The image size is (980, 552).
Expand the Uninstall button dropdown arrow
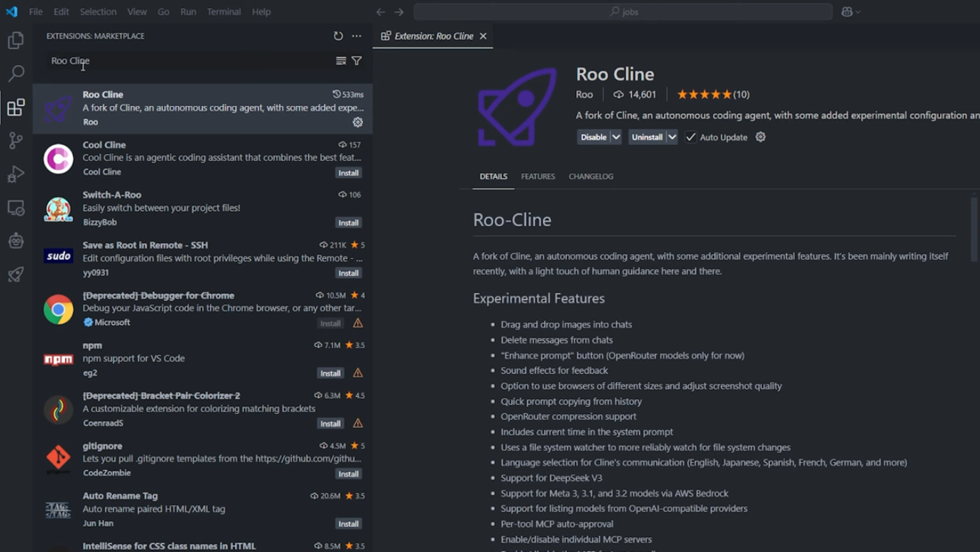[672, 137]
